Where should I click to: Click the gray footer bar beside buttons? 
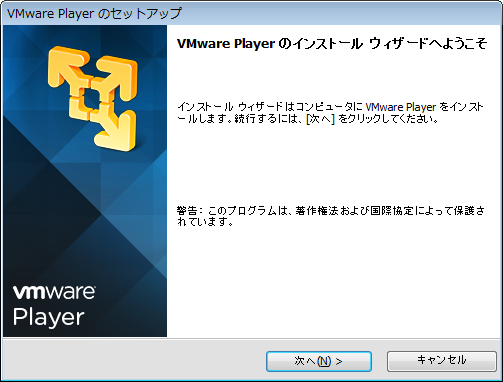coord(133,361)
